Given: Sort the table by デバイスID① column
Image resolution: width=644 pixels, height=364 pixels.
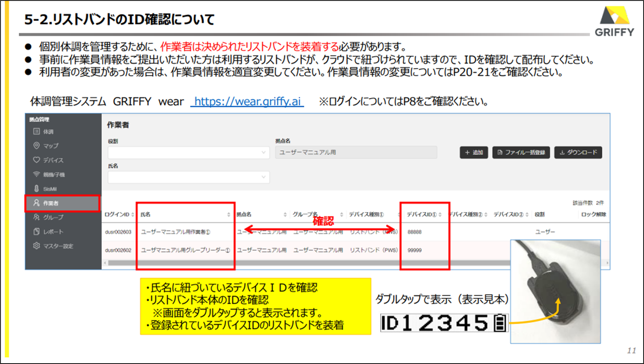Looking at the screenshot, I should 440,214.
